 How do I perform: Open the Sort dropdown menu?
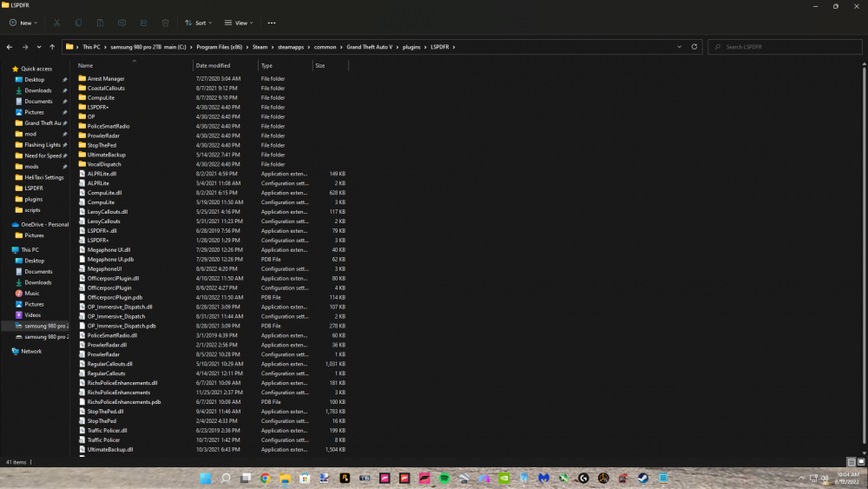click(197, 23)
